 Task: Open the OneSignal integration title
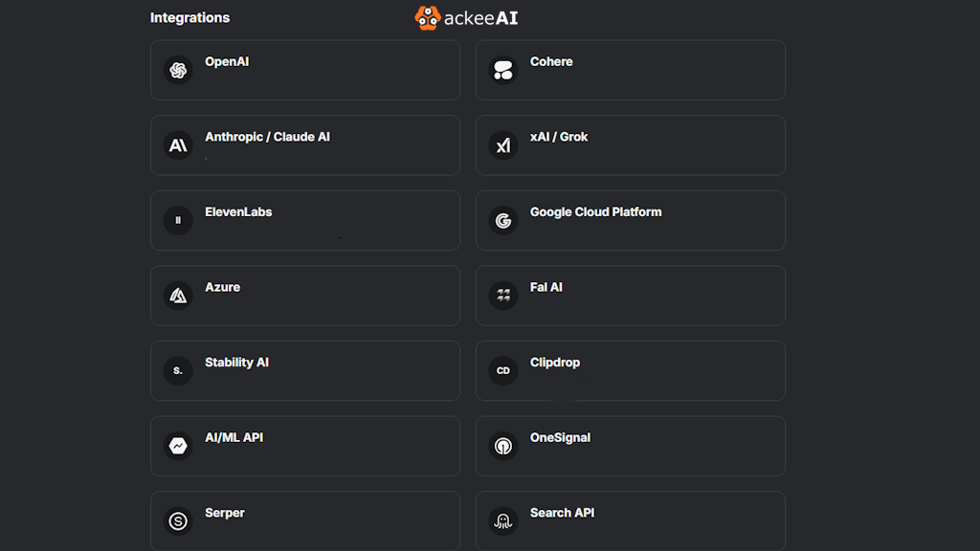tap(560, 437)
